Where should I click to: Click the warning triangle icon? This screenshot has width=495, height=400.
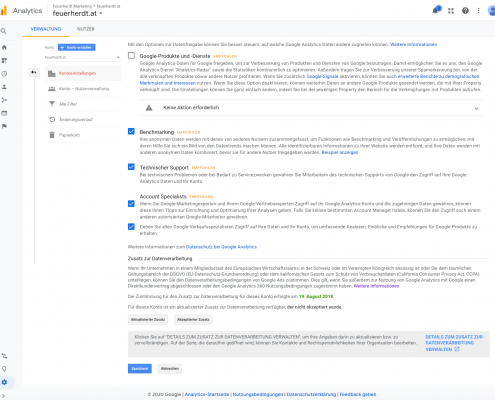tap(149, 108)
